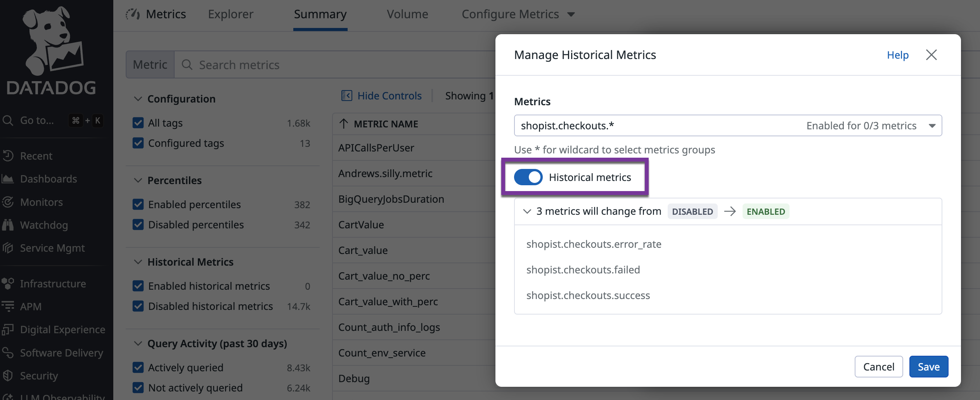Screen dimensions: 980x400
Task: Select shopist.checkouts.failed in list
Action: point(583,270)
